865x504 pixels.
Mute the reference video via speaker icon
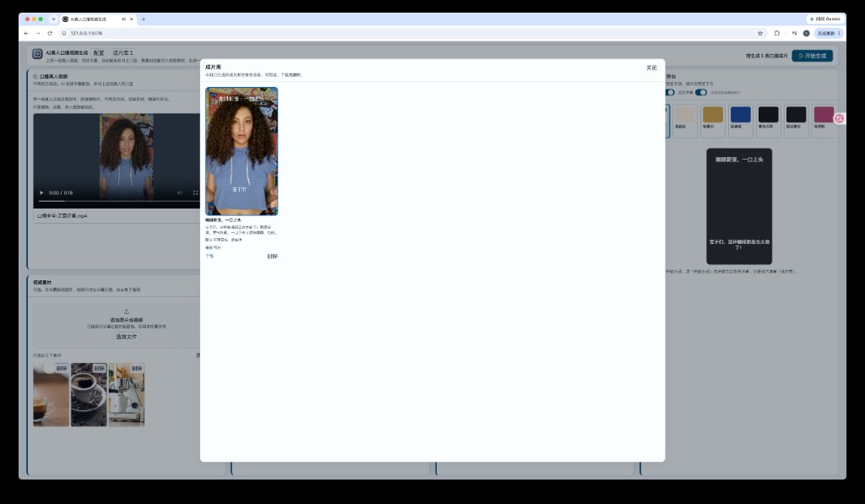pyautogui.click(x=180, y=193)
